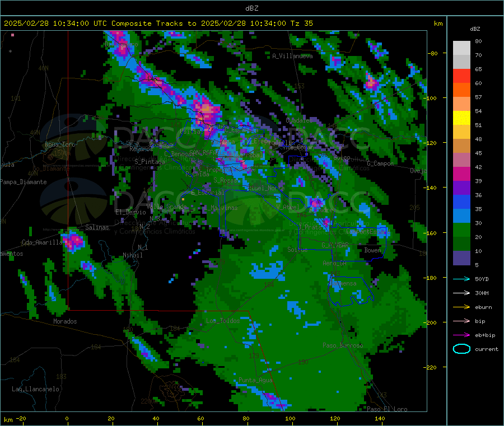Viewport: 504px width, 426px height.
Task: Click the 'km' label at bottom-left corner
Action: pyautogui.click(x=8, y=420)
